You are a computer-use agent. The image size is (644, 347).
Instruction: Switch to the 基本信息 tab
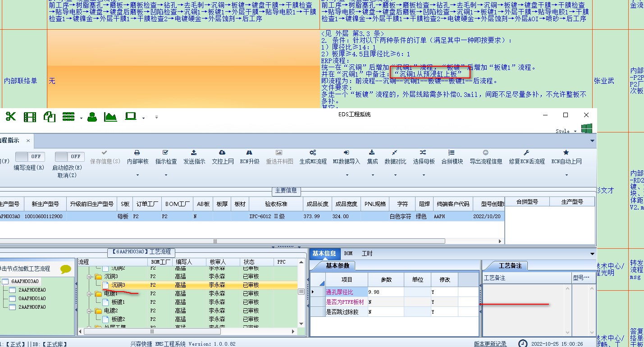(x=324, y=254)
